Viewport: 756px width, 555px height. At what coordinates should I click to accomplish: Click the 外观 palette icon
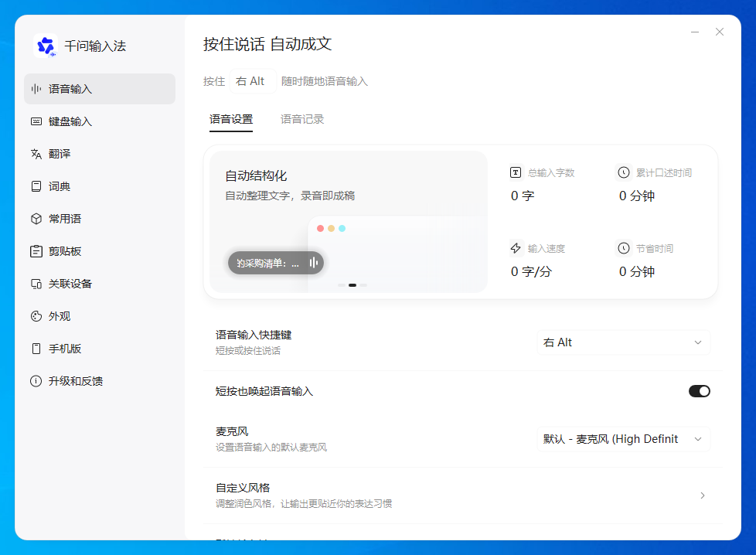click(x=36, y=316)
